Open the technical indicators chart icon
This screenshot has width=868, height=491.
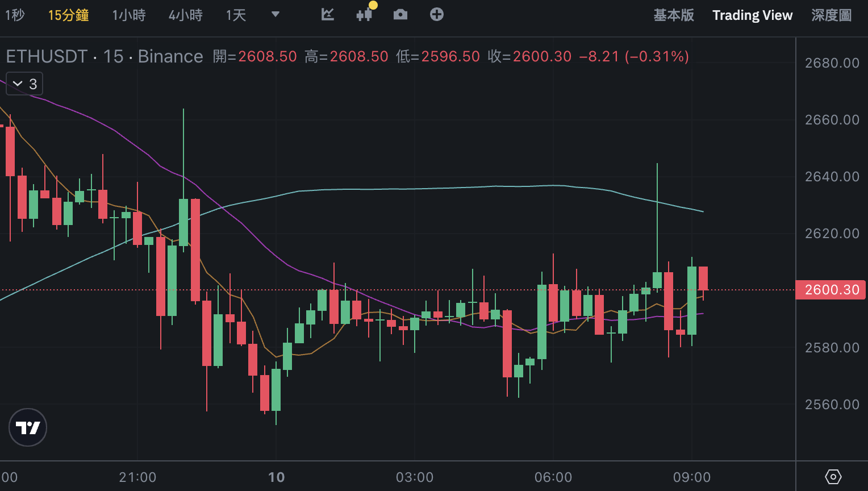click(328, 15)
